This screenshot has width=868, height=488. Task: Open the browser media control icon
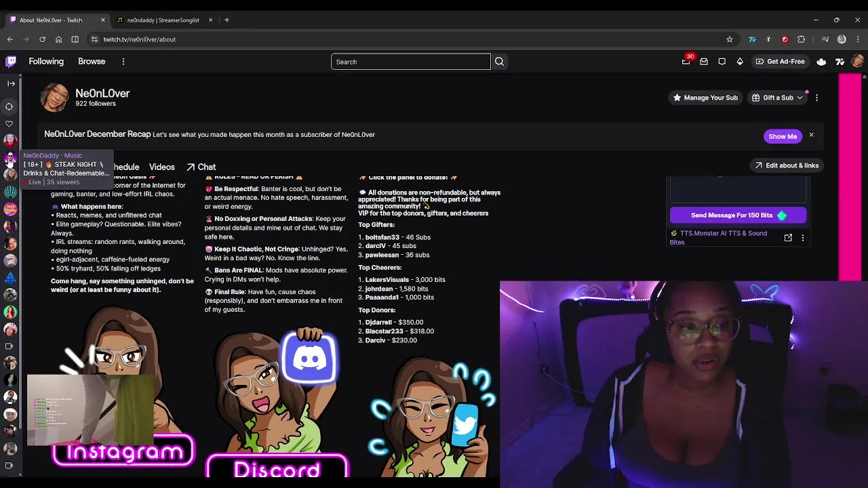(825, 39)
